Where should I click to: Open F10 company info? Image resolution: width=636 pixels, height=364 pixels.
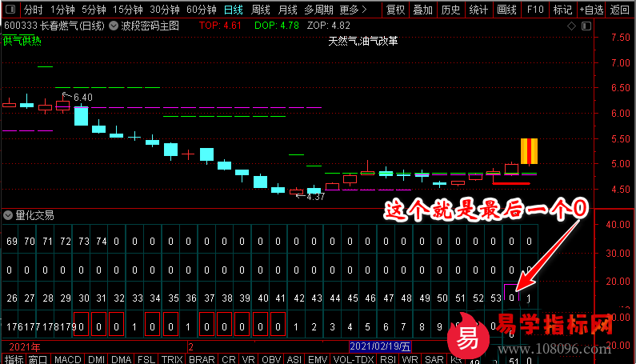(x=535, y=10)
